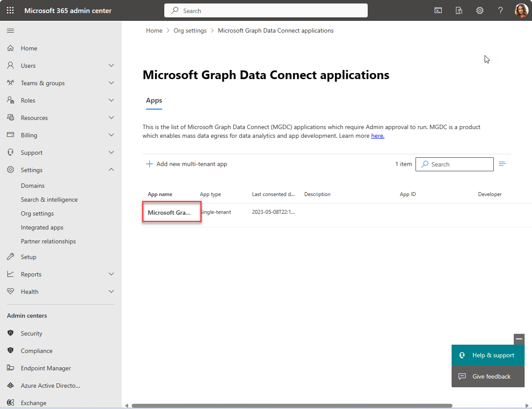This screenshot has width=532, height=409.
Task: Open Settings using the gear icon
Action: (x=479, y=10)
